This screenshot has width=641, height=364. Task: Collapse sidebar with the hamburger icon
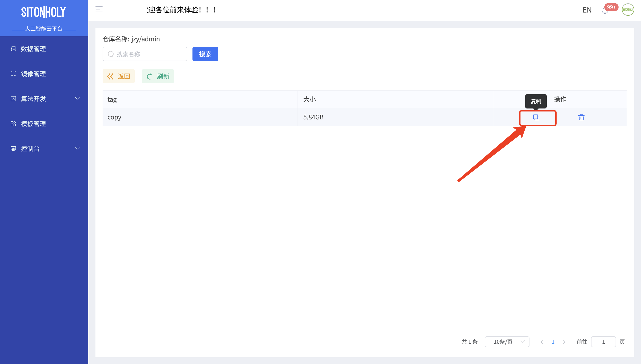(x=99, y=10)
